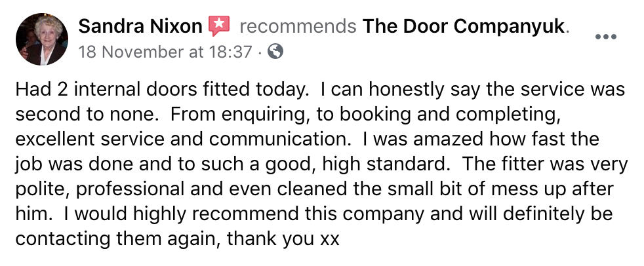Screen dimensions: 644x266
Task: Open Sandra Nixon's profile name link
Action: pyautogui.click(x=140, y=27)
